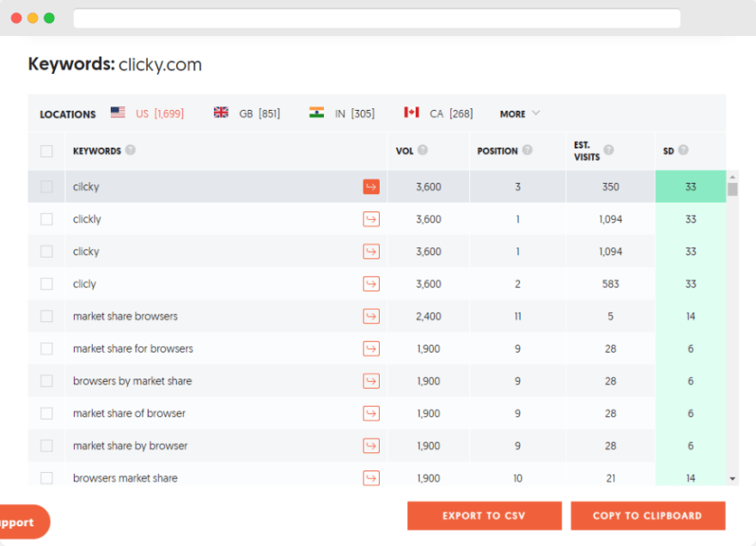756x546 pixels.
Task: Check the box for 'clicky' row
Action: [x=46, y=252]
